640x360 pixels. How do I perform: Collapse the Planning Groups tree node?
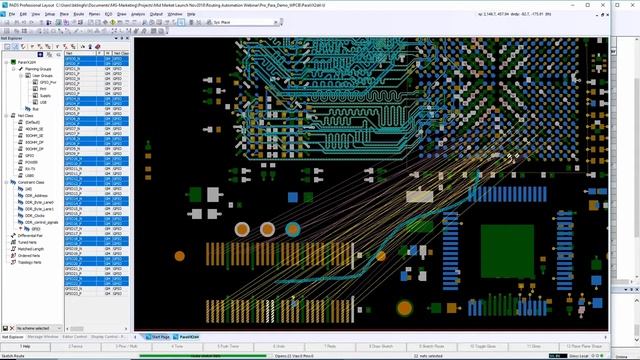pyautogui.click(x=13, y=69)
